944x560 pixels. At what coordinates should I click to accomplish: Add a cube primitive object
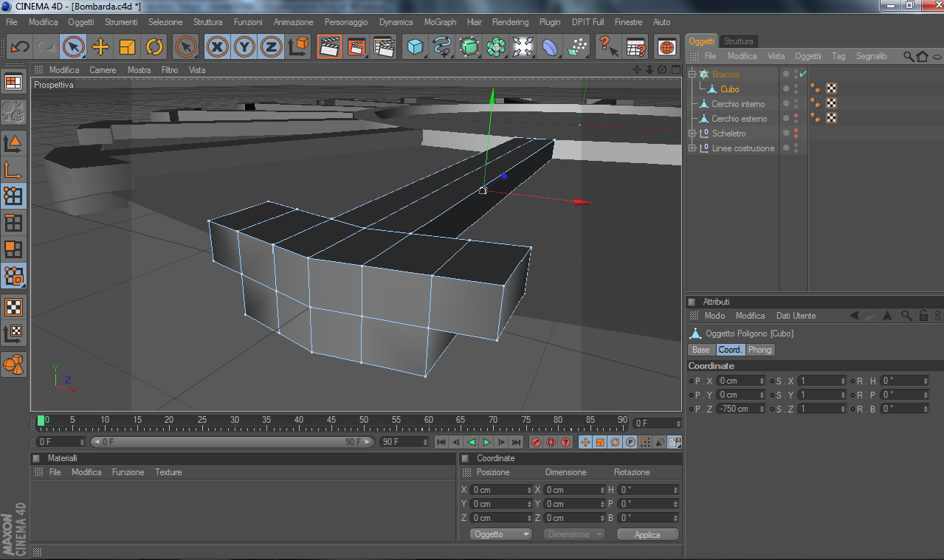pyautogui.click(x=416, y=47)
